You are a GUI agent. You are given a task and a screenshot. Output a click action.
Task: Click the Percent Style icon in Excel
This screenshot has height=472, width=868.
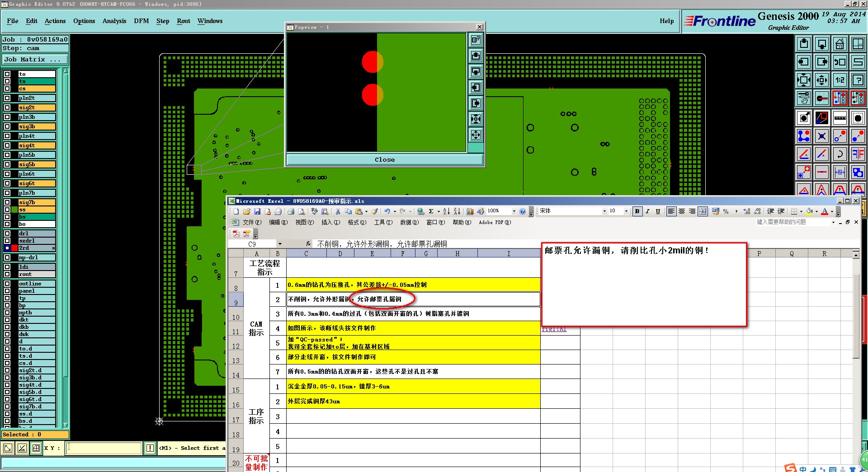pyautogui.click(x=726, y=211)
